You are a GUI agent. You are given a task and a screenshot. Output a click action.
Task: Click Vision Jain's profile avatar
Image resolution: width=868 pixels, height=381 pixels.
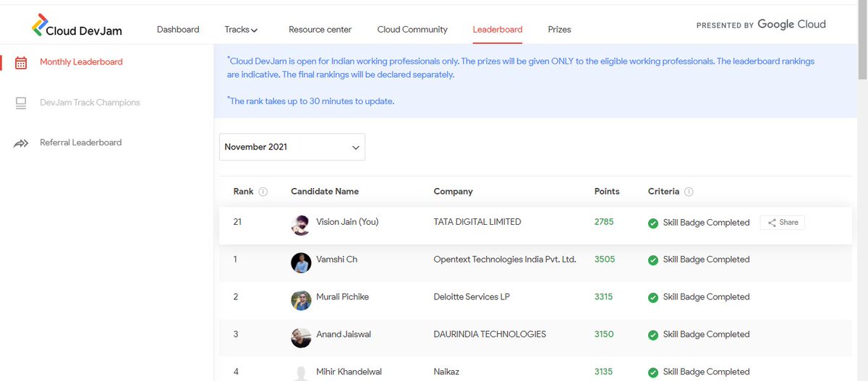[x=301, y=225]
